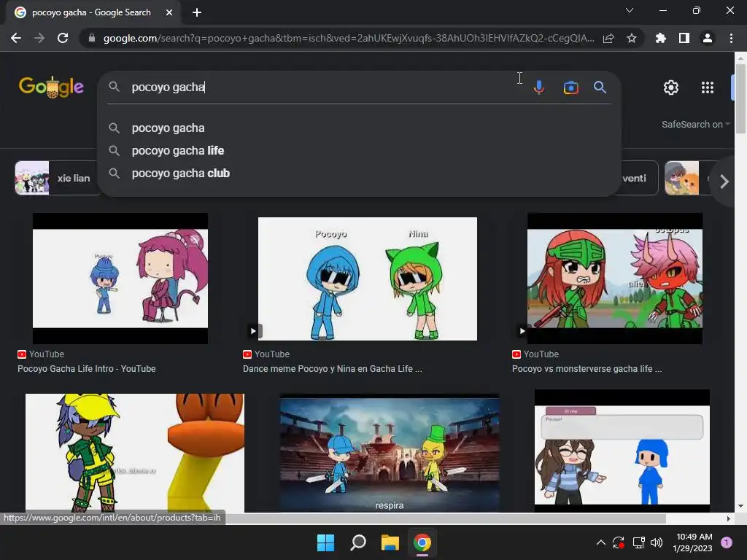Open the Chrome three-dot menu

click(x=731, y=38)
